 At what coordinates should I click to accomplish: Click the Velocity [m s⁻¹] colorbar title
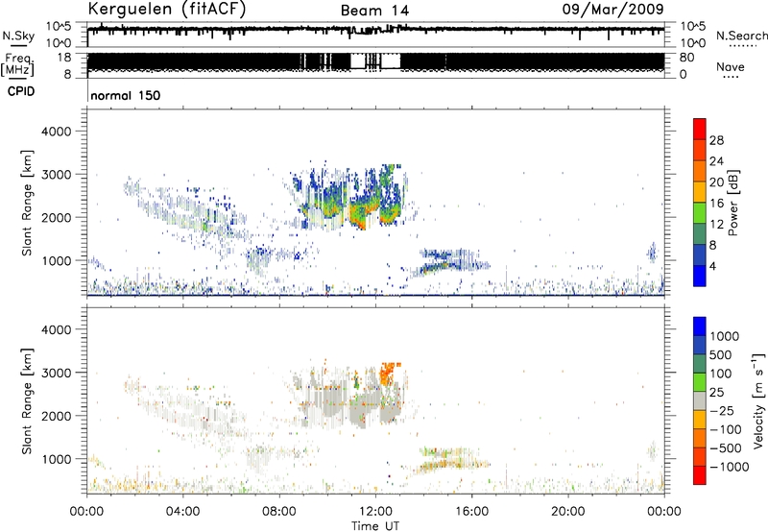[758, 400]
